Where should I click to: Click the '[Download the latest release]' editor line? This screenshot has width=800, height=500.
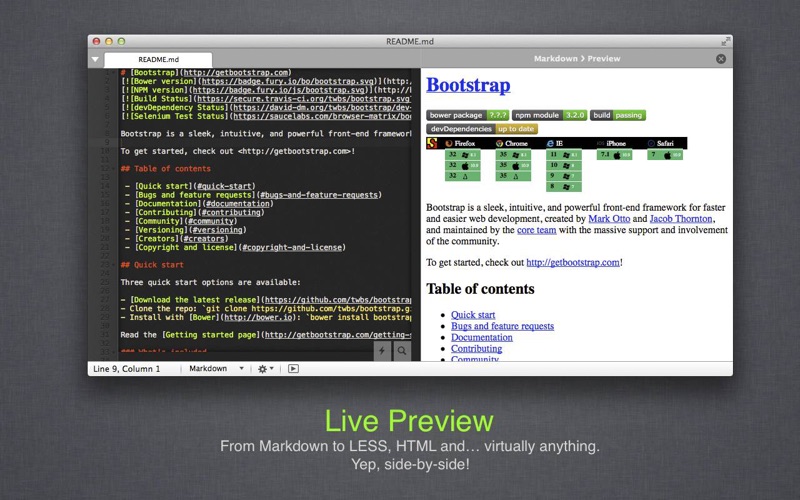pos(266,300)
